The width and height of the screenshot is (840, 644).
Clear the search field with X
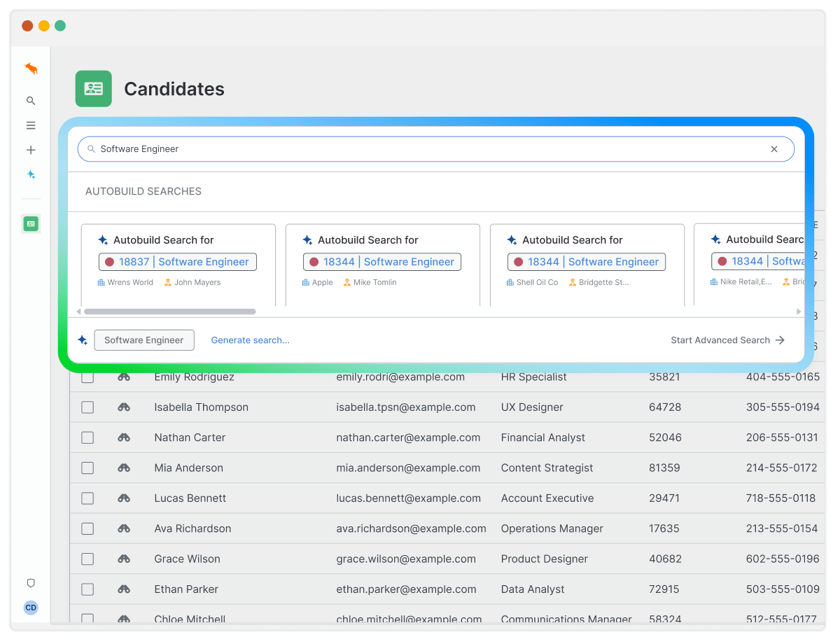(x=774, y=149)
